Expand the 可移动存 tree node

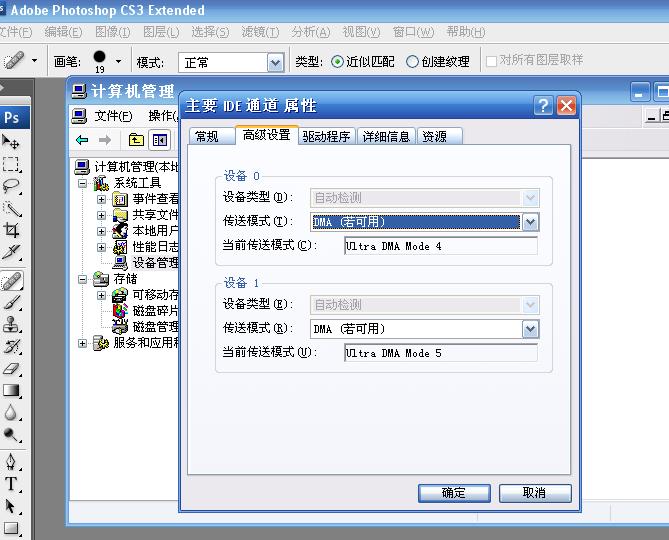(102, 295)
